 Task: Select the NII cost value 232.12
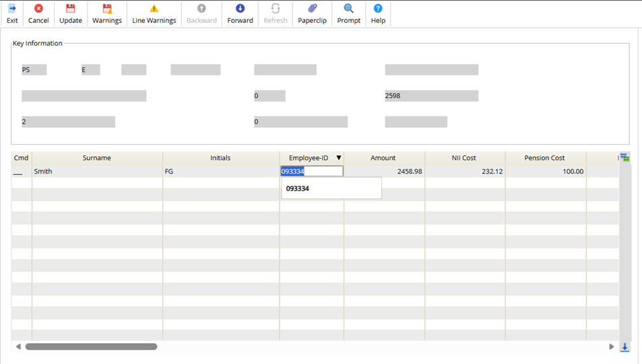(464, 172)
